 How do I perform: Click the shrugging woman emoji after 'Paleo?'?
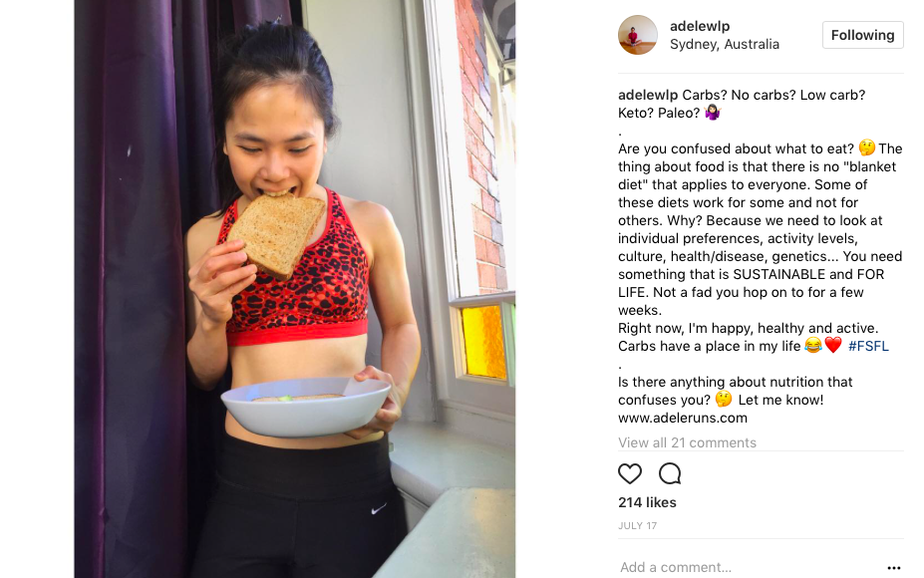(x=713, y=112)
